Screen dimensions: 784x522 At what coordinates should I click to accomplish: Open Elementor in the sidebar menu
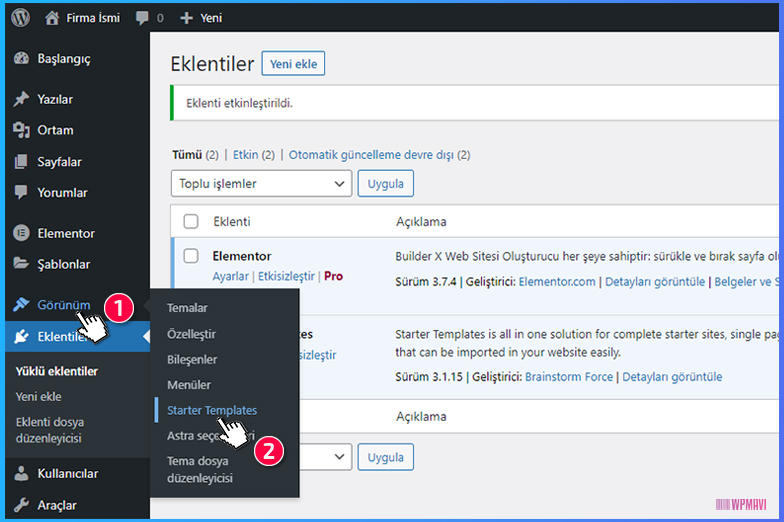coord(66,233)
